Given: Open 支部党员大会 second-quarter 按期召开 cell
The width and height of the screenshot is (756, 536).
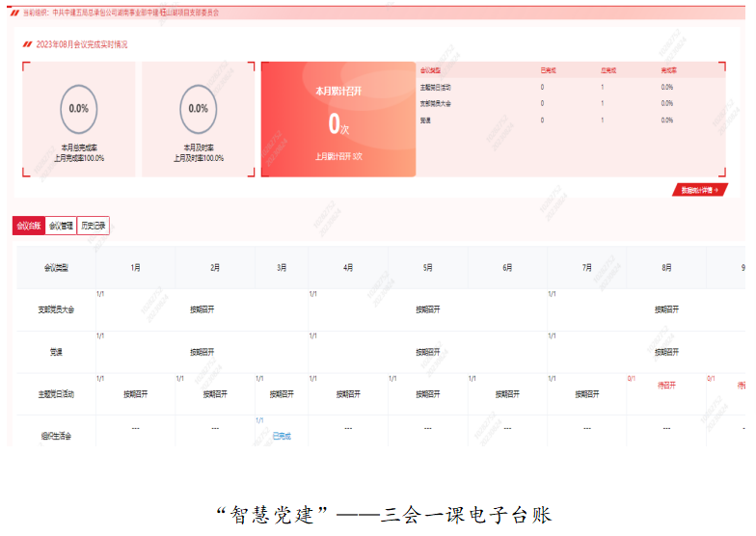Looking at the screenshot, I should (428, 310).
